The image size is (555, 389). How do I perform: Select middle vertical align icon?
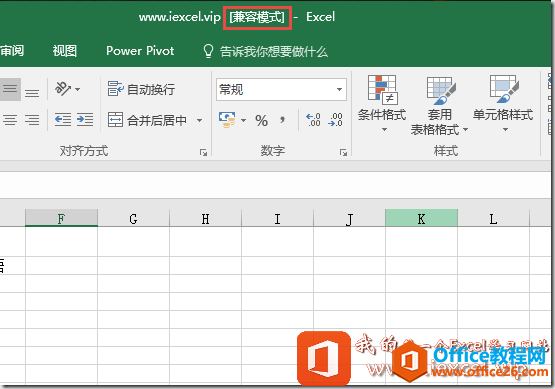(10, 89)
